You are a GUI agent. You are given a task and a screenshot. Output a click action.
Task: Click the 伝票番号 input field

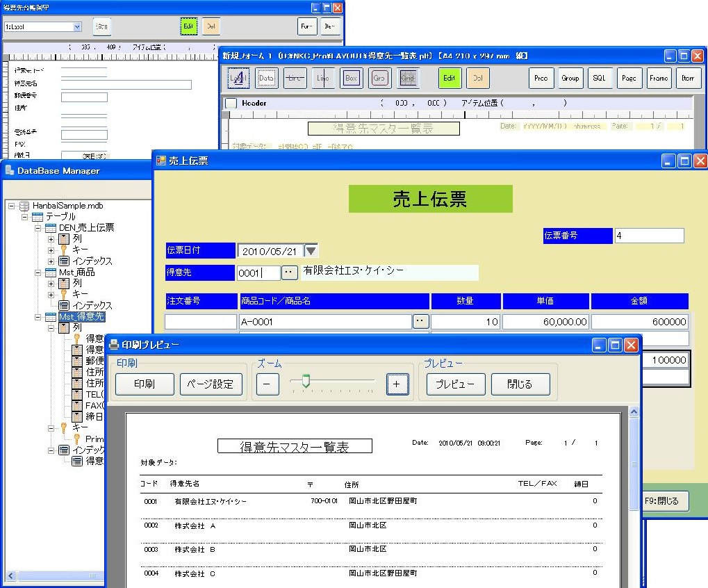(x=649, y=236)
